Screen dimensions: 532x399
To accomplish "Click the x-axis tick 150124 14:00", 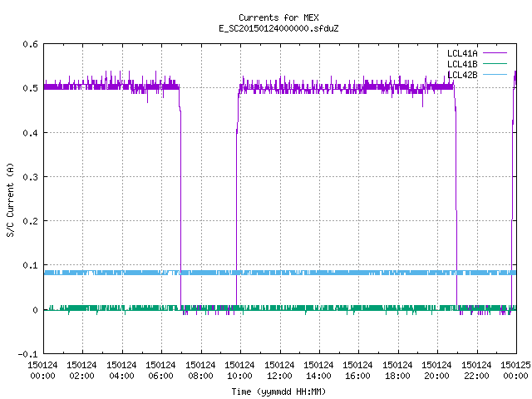I will [318, 371].
